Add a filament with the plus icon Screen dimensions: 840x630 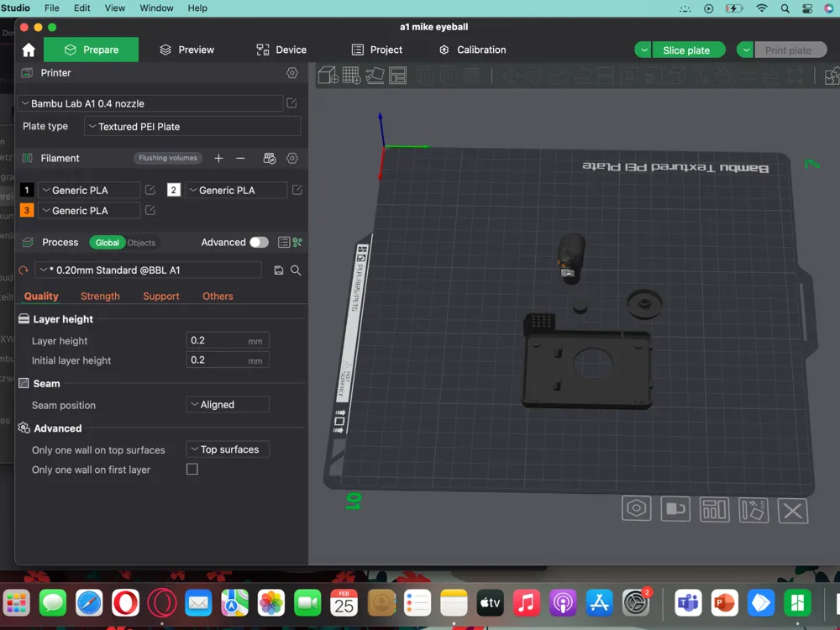point(218,158)
